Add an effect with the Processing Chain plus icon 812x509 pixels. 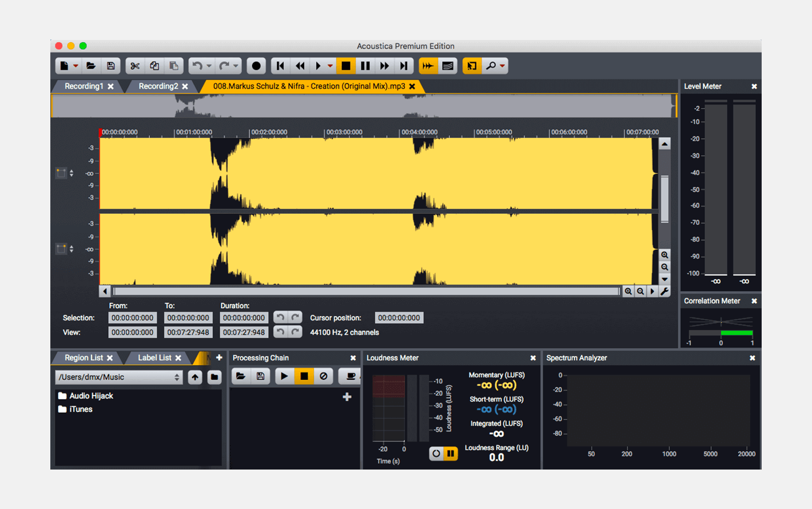[347, 397]
